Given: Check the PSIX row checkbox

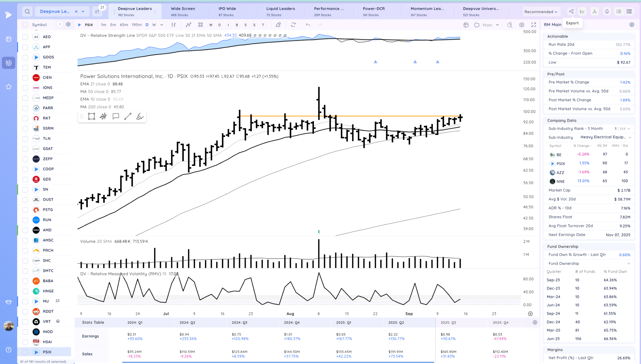Looking at the screenshot, I should pos(25,352).
